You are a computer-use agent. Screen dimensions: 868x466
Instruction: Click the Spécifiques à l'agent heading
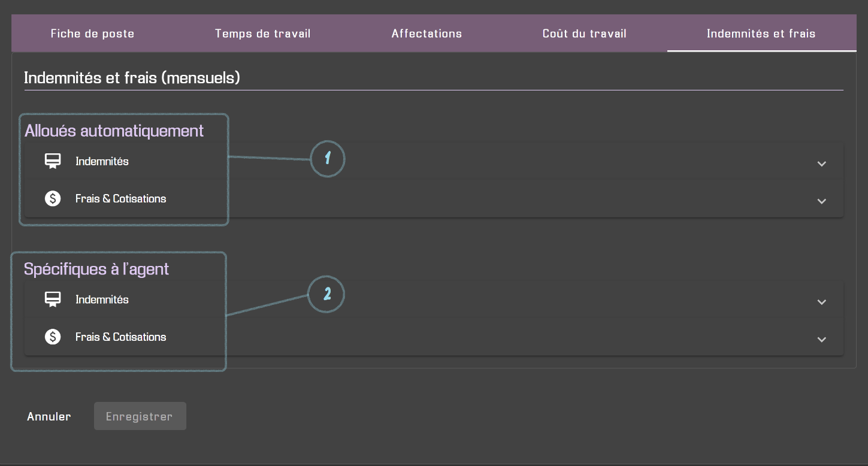(96, 269)
